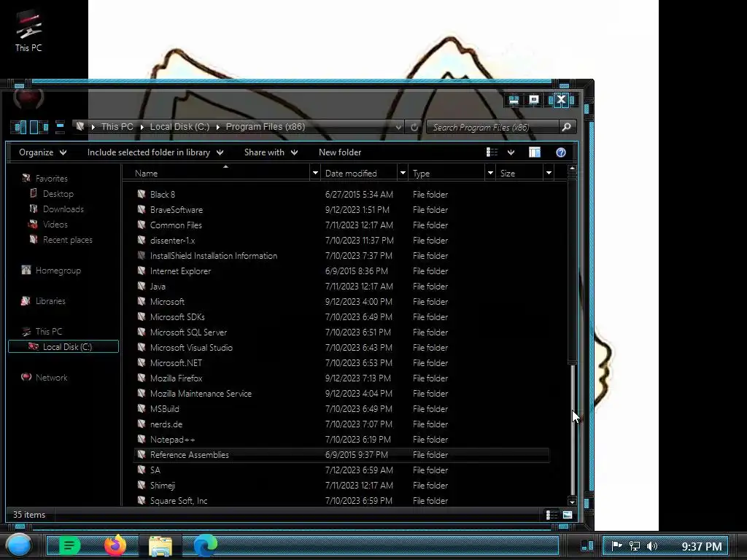Sort by the Date modified column header
This screenshot has width=747, height=560.
tap(359, 173)
